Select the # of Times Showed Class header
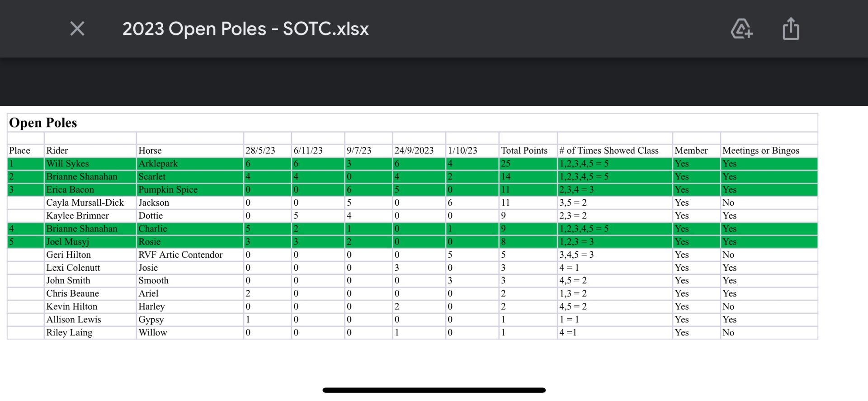This screenshot has width=868, height=401. point(615,151)
